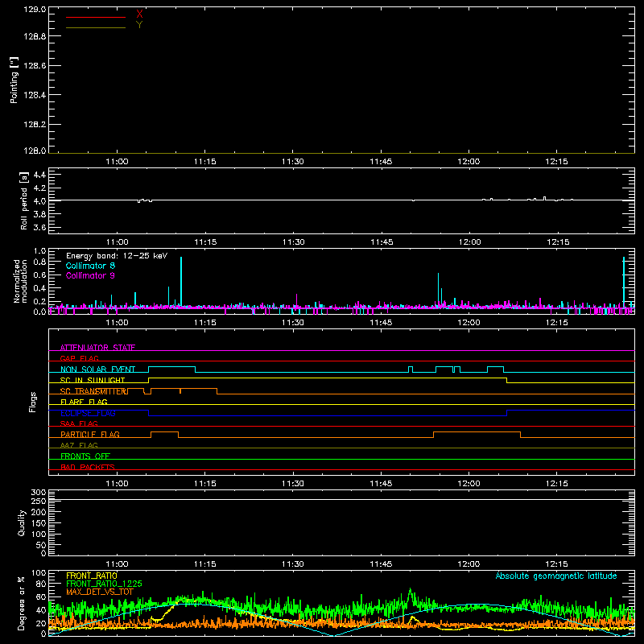The width and height of the screenshot is (644, 644).
Task: Click the Collimator 8 legend label
Action: [x=90, y=266]
